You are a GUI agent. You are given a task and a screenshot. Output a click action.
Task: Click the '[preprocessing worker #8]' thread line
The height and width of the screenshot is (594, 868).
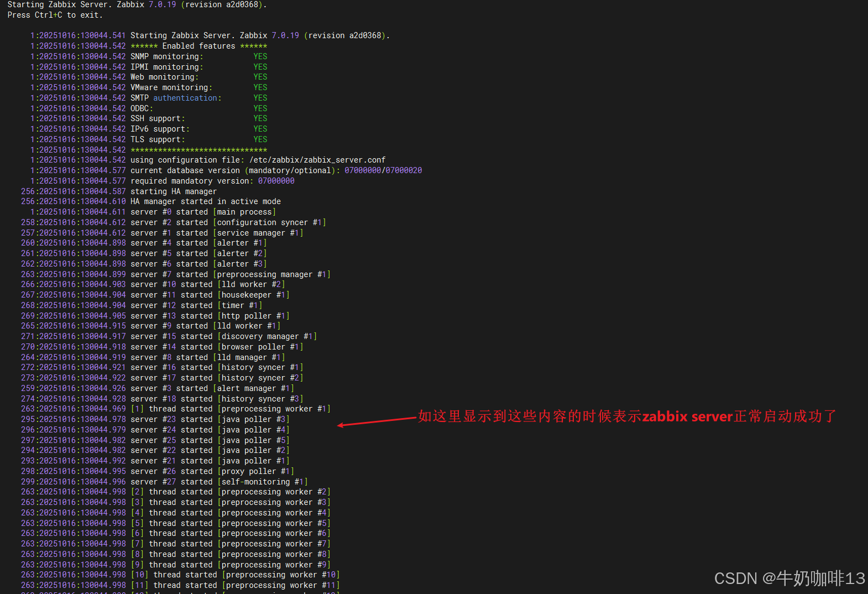[x=176, y=554]
